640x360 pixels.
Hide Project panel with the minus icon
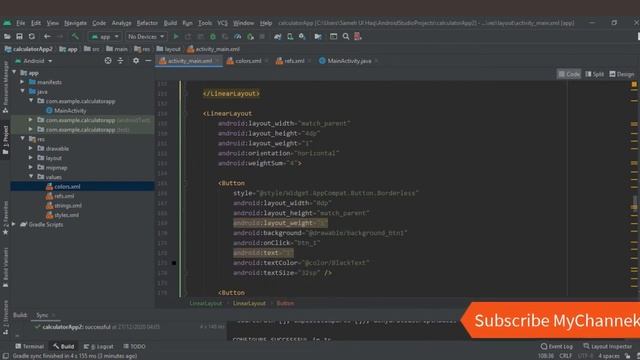click(x=148, y=61)
